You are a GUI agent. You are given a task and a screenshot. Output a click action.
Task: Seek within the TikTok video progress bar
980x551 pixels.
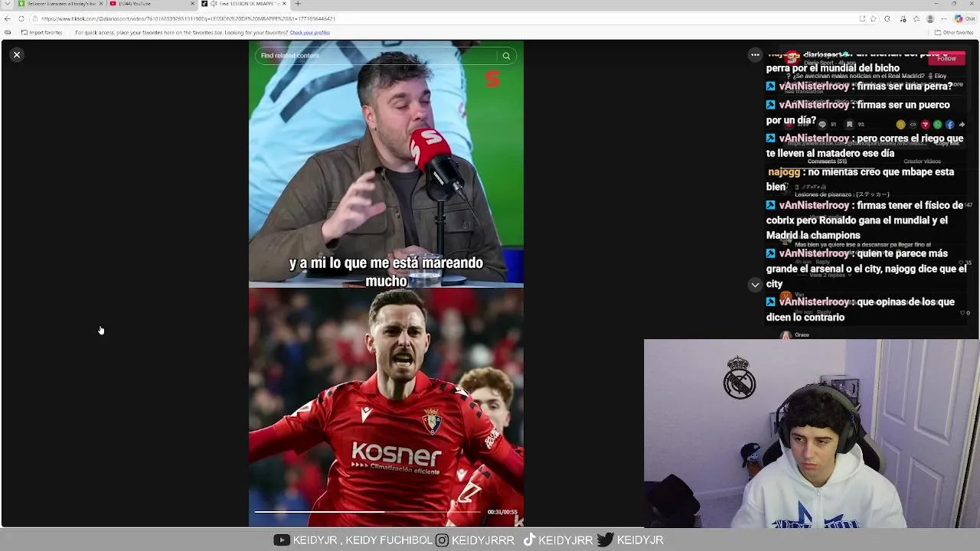click(367, 512)
